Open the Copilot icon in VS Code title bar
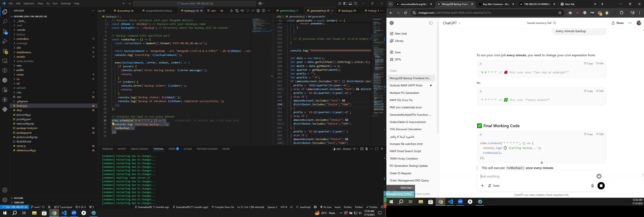This screenshot has width=644, height=217. point(260,3)
